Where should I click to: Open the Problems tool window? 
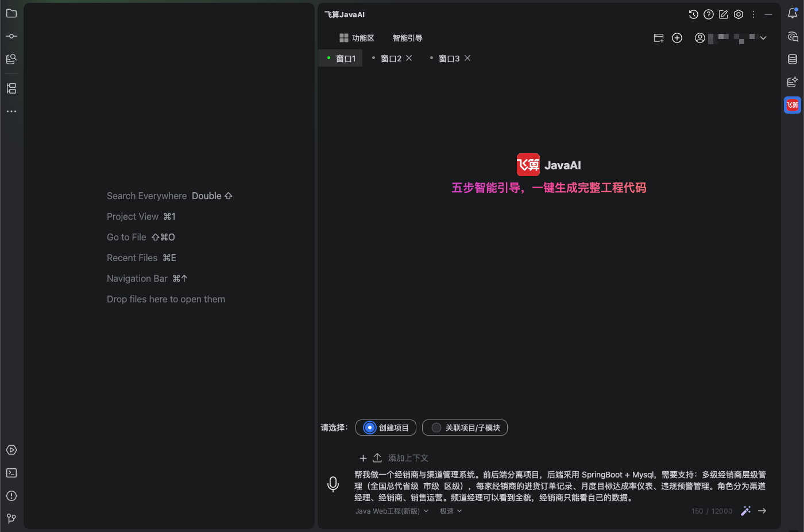[11, 496]
